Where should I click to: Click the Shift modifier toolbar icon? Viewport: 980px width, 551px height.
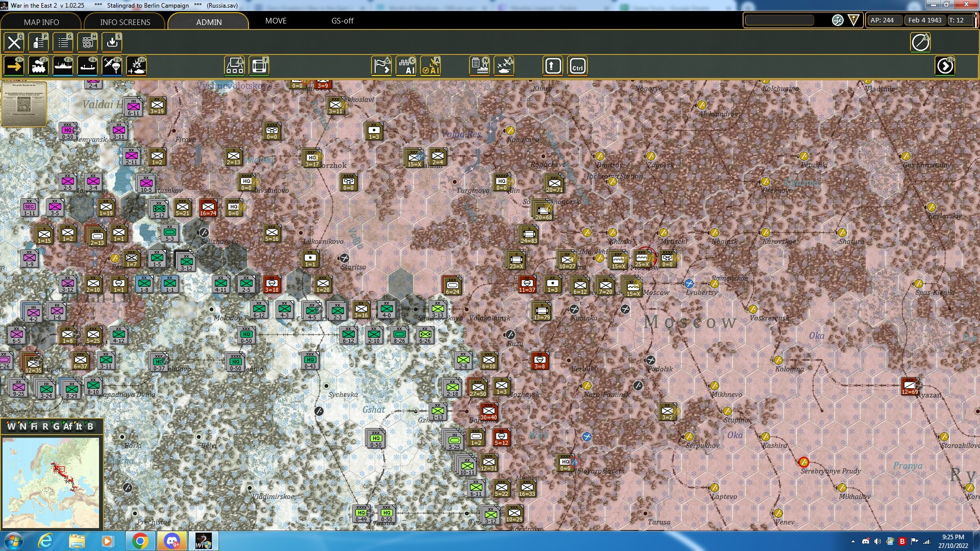pyautogui.click(x=553, y=65)
